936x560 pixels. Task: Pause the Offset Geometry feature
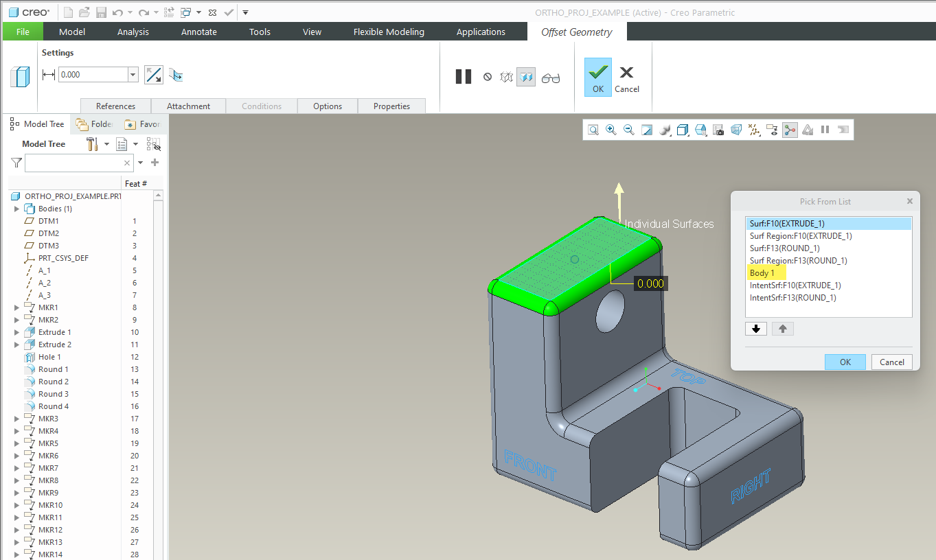[464, 76]
